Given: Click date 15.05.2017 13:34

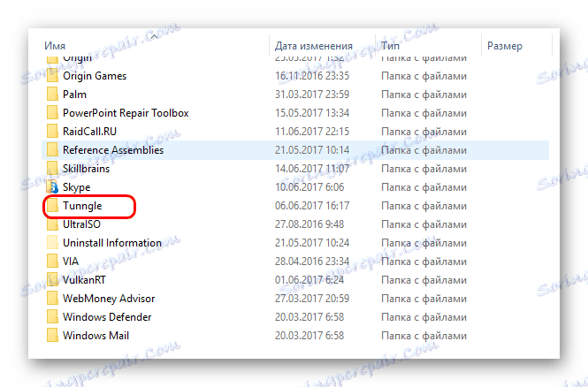Looking at the screenshot, I should [312, 113].
